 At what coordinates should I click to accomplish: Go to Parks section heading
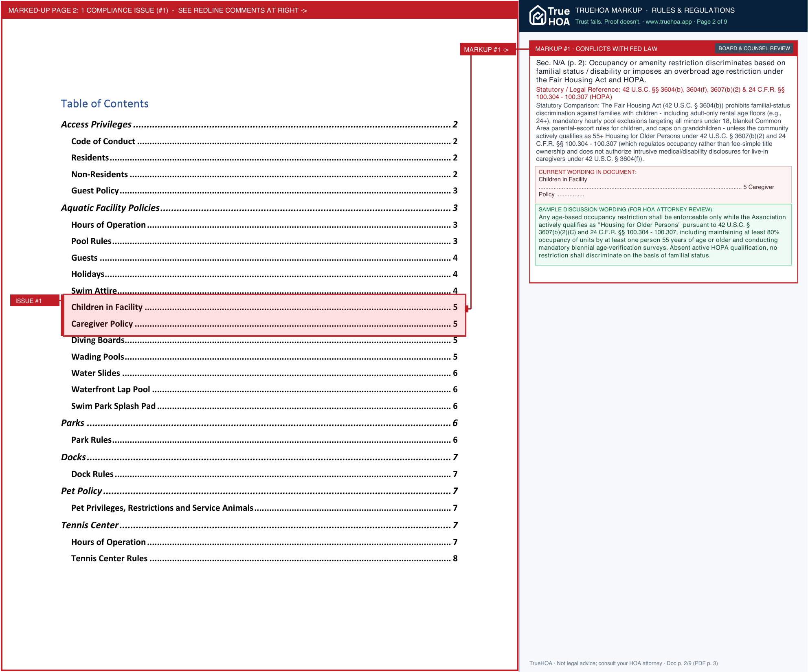click(259, 423)
